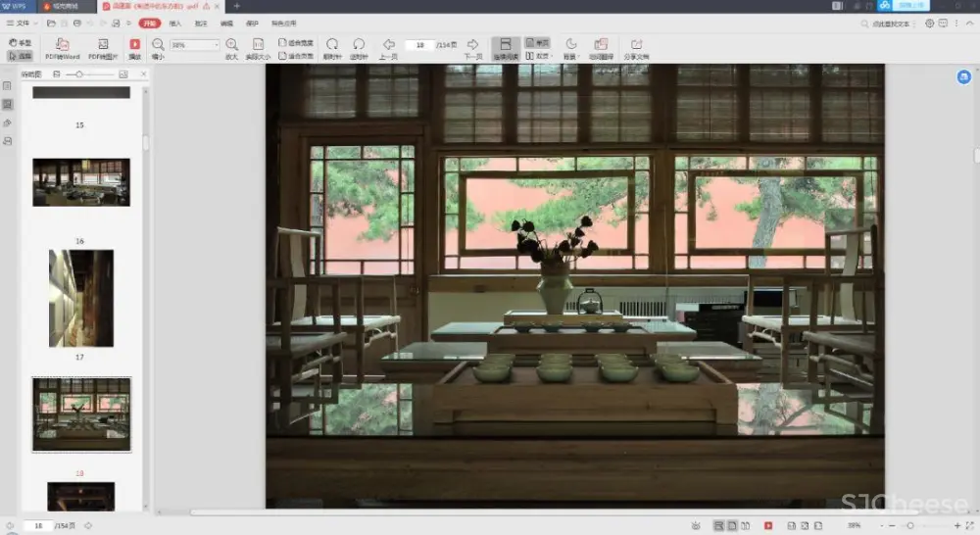Open the 分享文档 share icon
Viewport: 980px width, 535px height.
(636, 45)
